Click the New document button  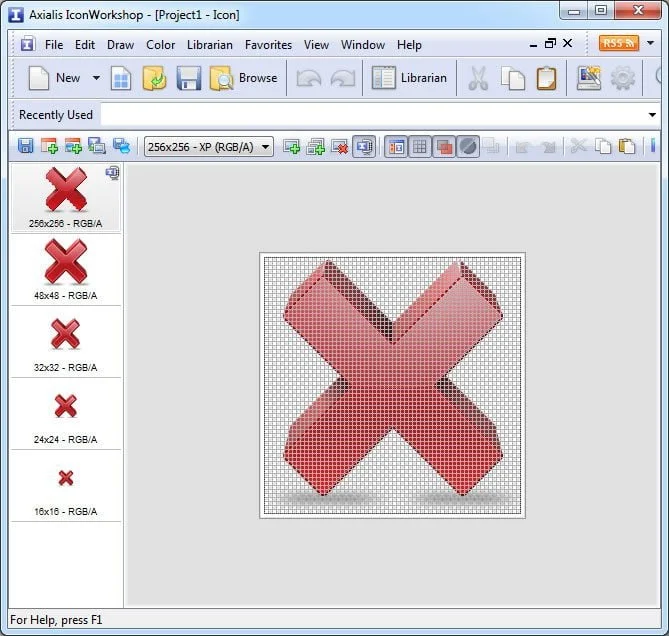(54, 78)
